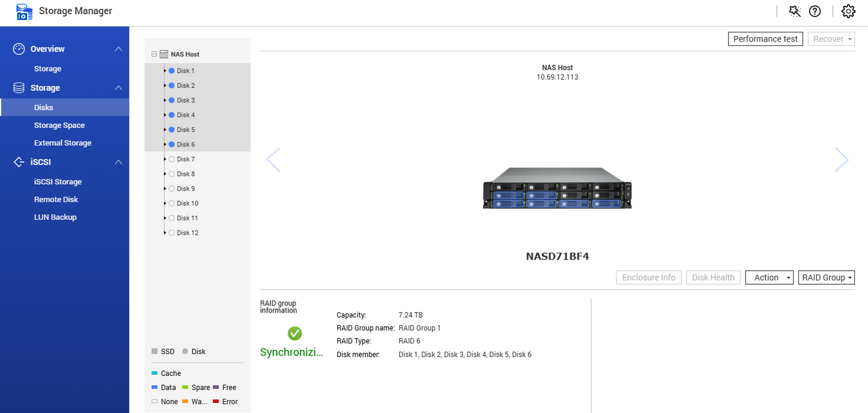Click the Enclosure Info button
Viewport: 868px width, 413px height.
click(x=649, y=277)
